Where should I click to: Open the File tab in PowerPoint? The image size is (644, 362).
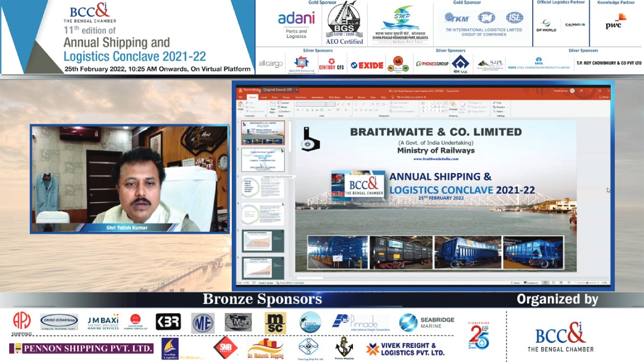point(240,97)
